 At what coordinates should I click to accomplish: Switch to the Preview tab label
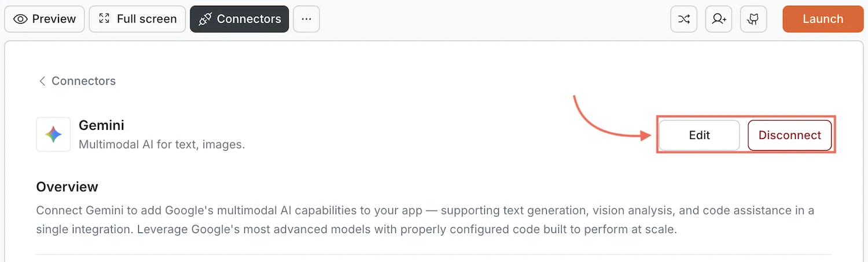54,19
